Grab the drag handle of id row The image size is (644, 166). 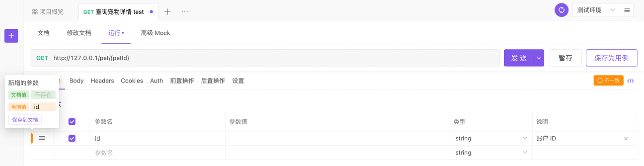click(42, 138)
